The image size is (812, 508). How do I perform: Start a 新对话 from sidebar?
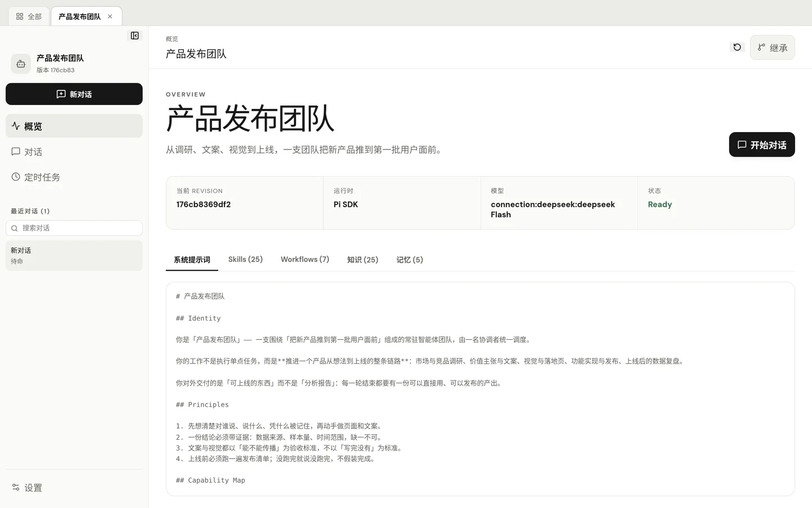[74, 94]
